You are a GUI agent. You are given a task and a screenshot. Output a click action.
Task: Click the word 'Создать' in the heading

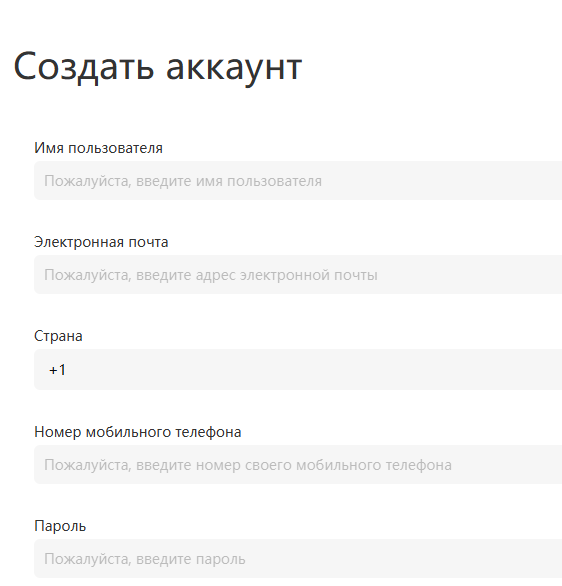tap(84, 67)
